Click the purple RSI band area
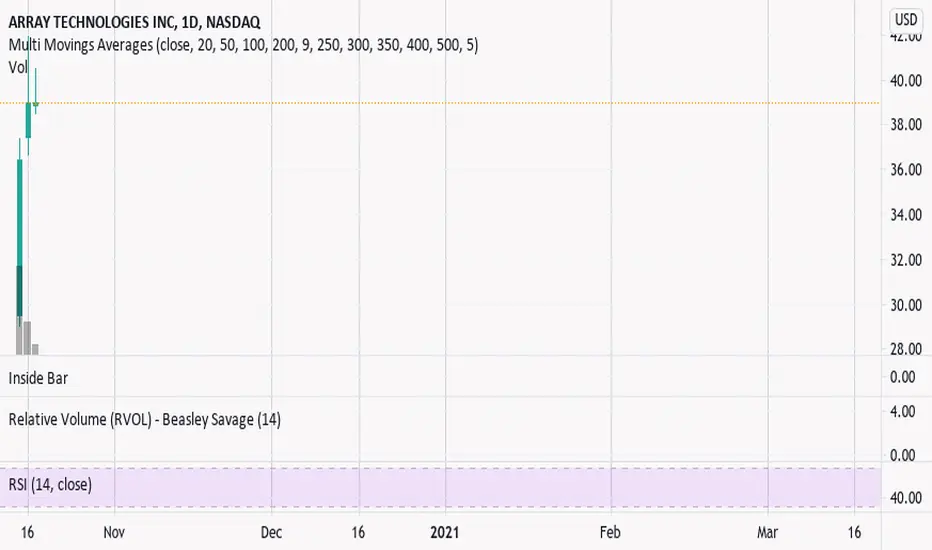 click(440, 488)
